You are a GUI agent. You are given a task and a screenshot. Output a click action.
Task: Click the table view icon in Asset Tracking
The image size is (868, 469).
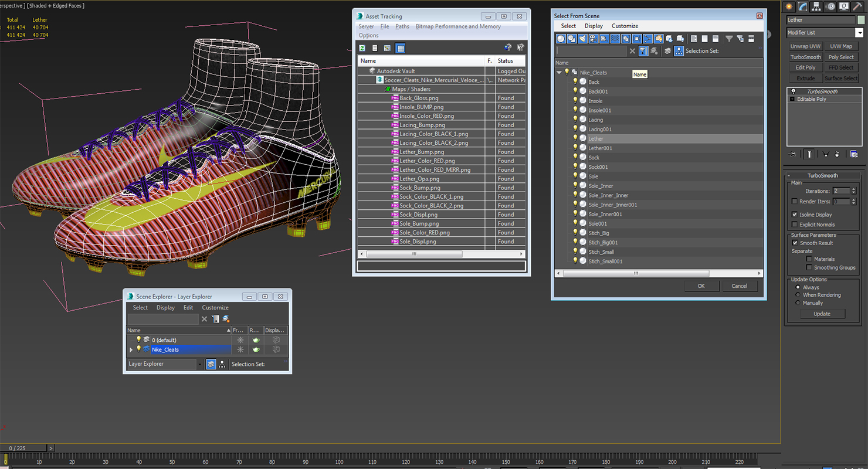[x=400, y=48]
